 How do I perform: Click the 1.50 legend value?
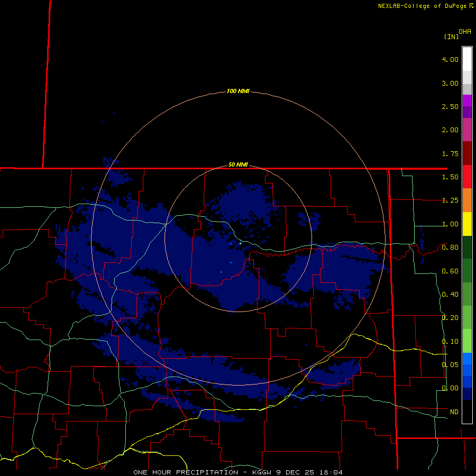pyautogui.click(x=450, y=177)
